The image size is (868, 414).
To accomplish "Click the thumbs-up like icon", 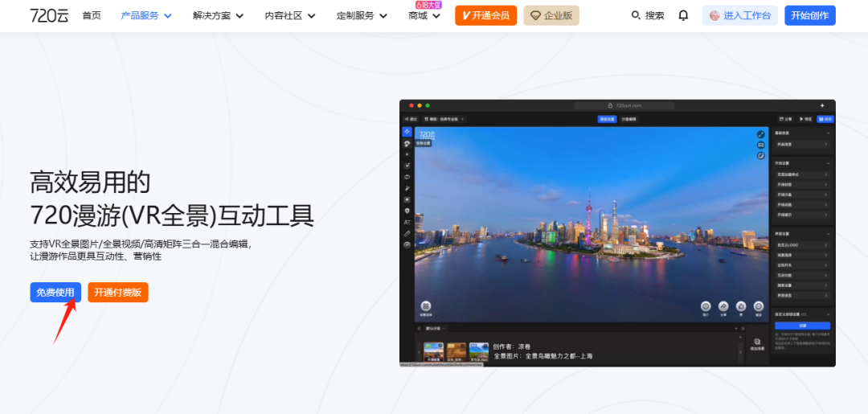I will (x=741, y=306).
